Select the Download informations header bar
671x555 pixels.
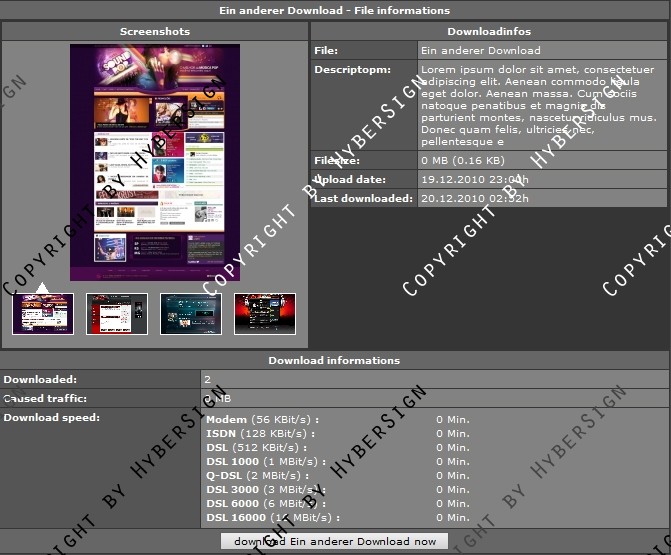[334, 360]
